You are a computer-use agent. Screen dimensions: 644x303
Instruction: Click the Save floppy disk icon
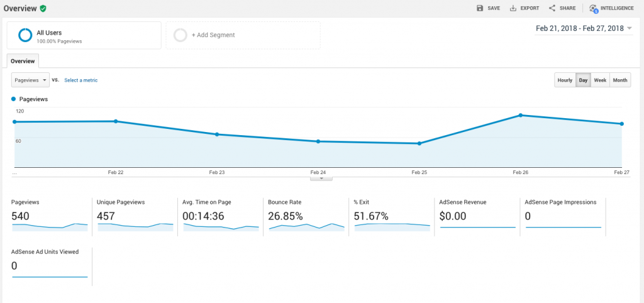coord(480,8)
